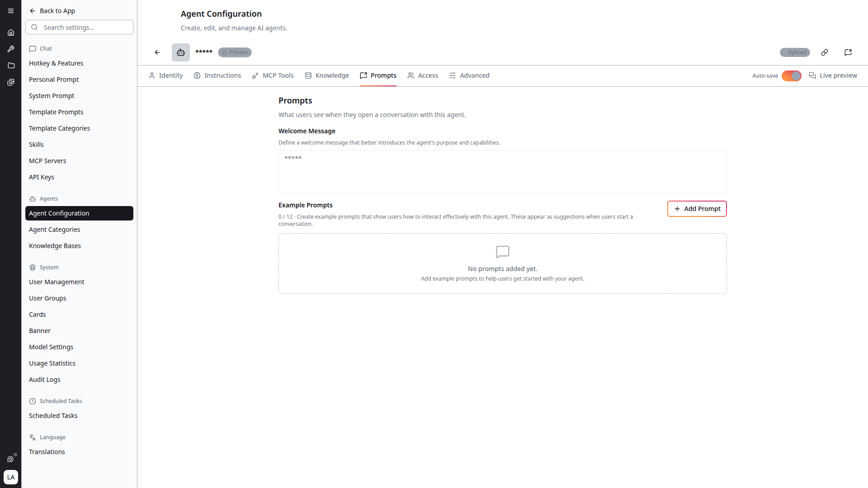Open Agent Categories page
The height and width of the screenshot is (488, 868).
pyautogui.click(x=79, y=230)
